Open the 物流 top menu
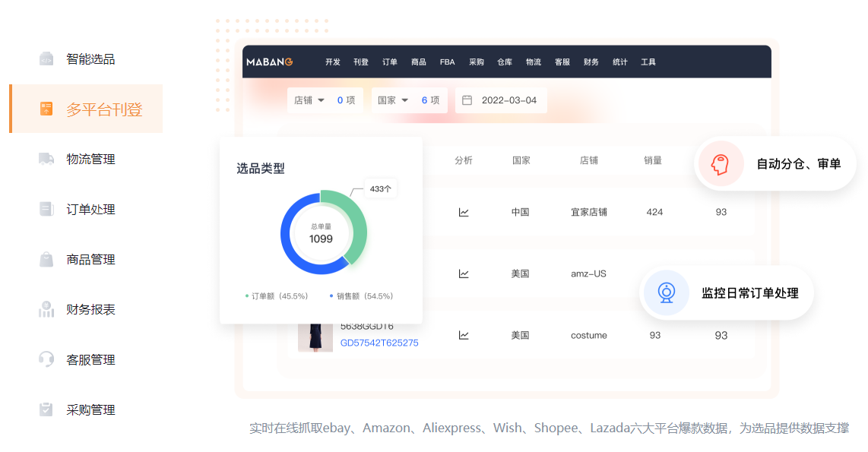The height and width of the screenshot is (452, 868). pos(533,62)
